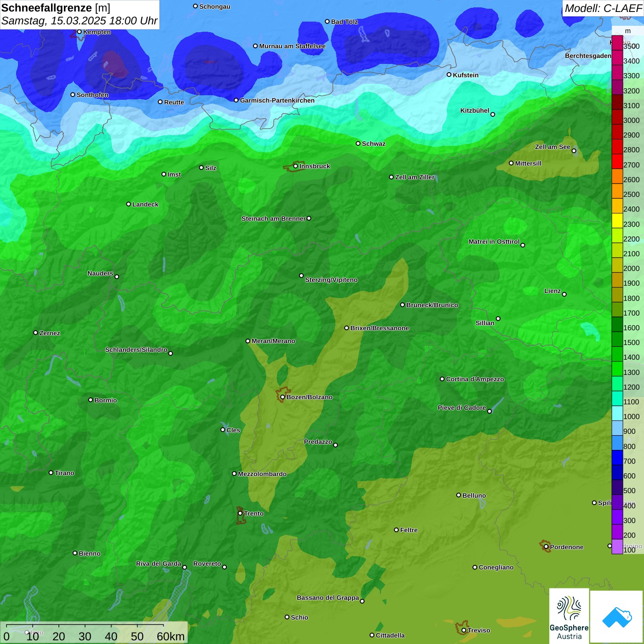This screenshot has height=644, width=644.
Task: Click the Rovereto label
Action: point(207,563)
